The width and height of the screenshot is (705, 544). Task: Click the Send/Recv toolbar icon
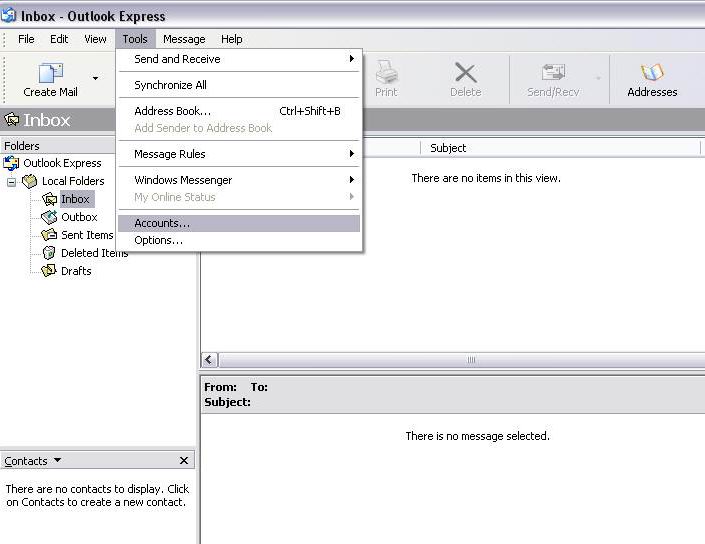click(553, 73)
